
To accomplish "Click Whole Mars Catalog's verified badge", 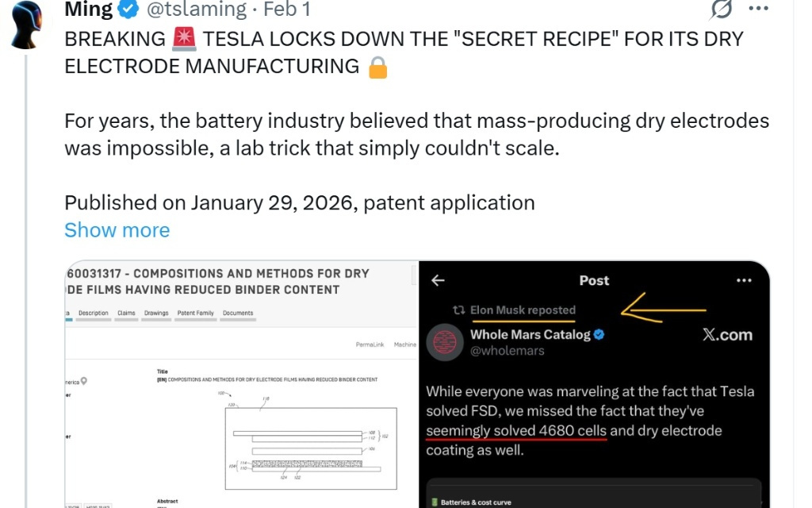I will [599, 334].
